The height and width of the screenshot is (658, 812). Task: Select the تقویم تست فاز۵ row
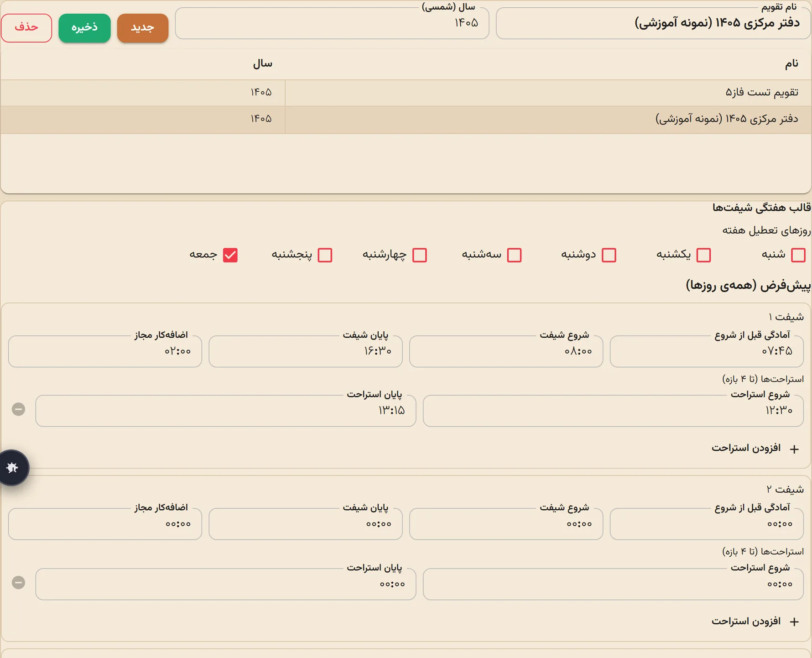click(406, 93)
